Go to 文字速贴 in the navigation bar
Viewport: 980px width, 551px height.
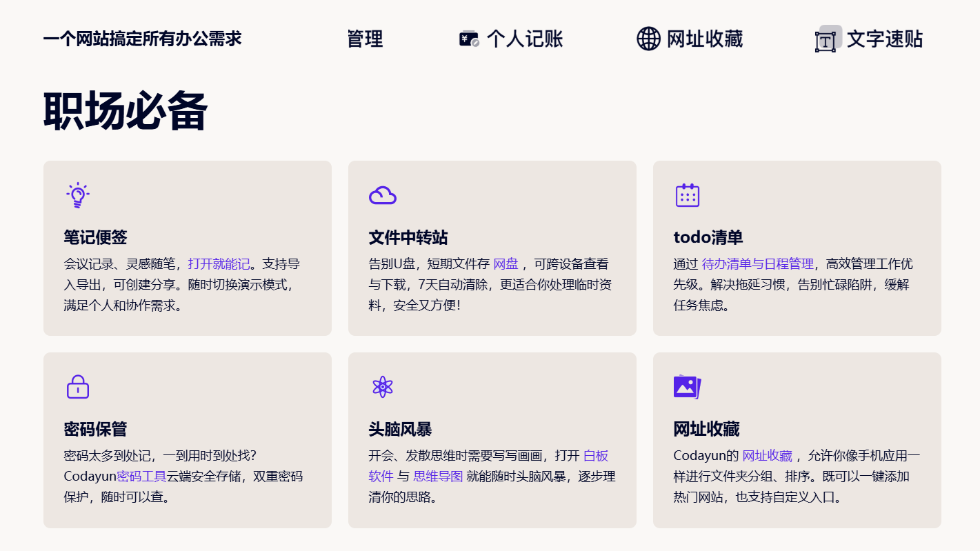(885, 39)
